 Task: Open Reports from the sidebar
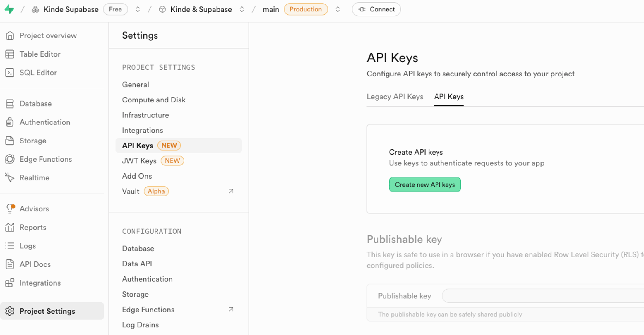click(33, 227)
